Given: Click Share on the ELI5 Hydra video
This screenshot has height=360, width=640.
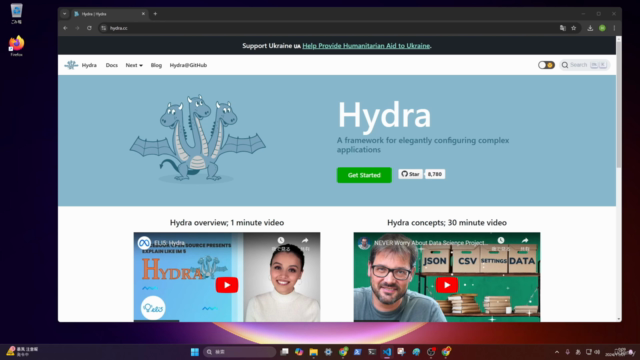Looking at the screenshot, I should [x=305, y=243].
